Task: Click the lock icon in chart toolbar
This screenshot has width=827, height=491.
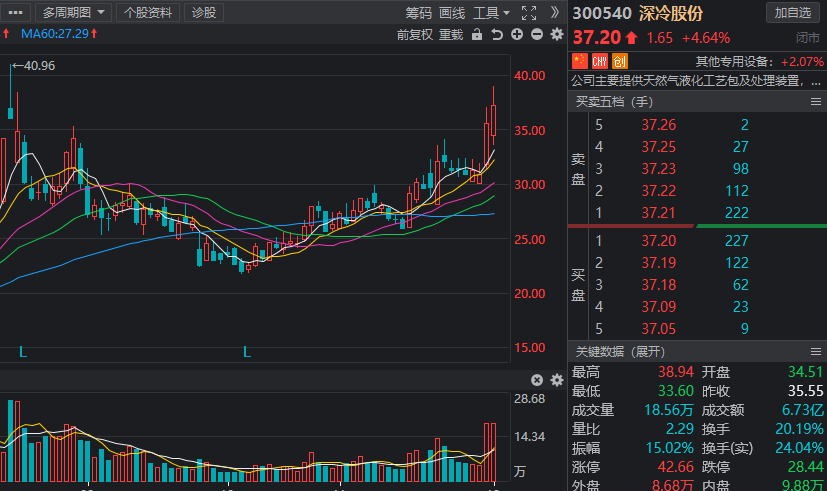Action: (477, 35)
